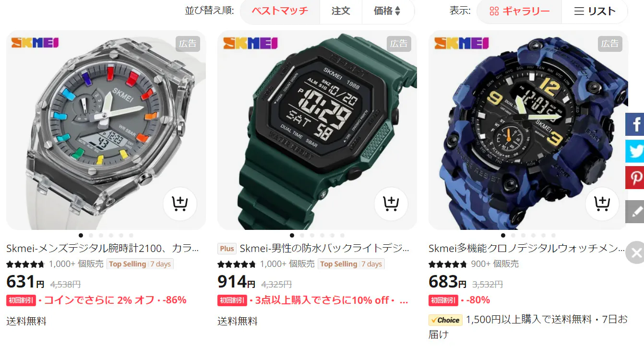Toggle 価格 sort order arrows
Viewport: 644px width, 347px height.
[x=388, y=11]
